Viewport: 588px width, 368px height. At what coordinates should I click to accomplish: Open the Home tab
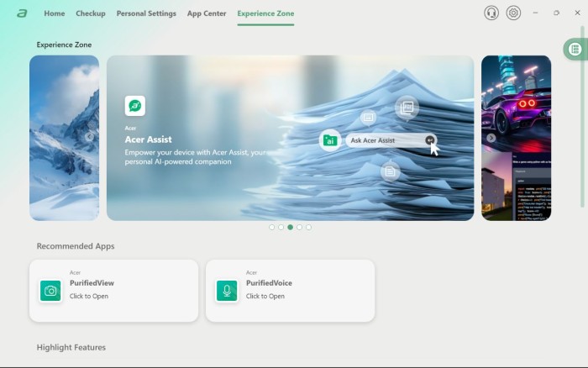coord(55,13)
